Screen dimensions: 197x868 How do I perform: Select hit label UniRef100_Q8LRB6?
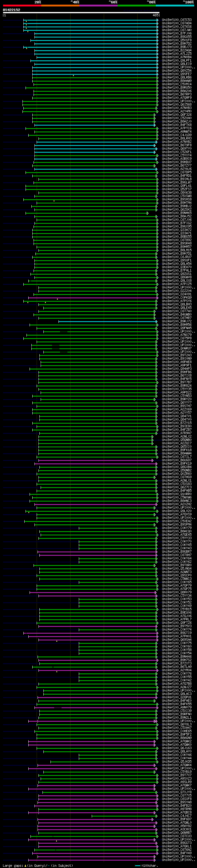176,78
